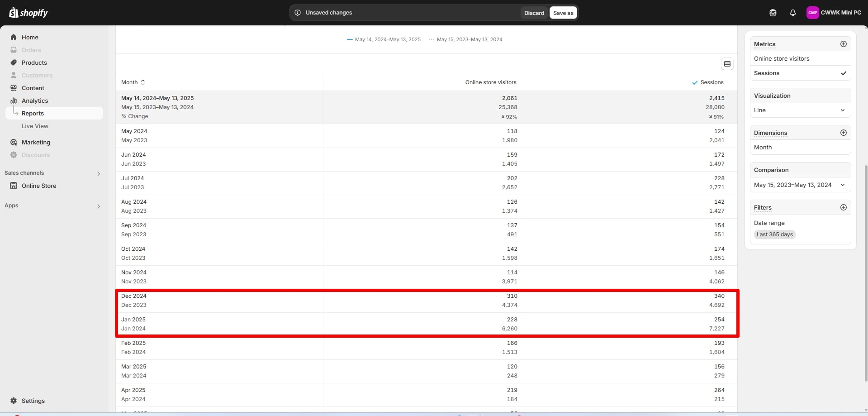Image resolution: width=868 pixels, height=416 pixels.
Task: Open the Comparison date range dropdown
Action: [799, 185]
